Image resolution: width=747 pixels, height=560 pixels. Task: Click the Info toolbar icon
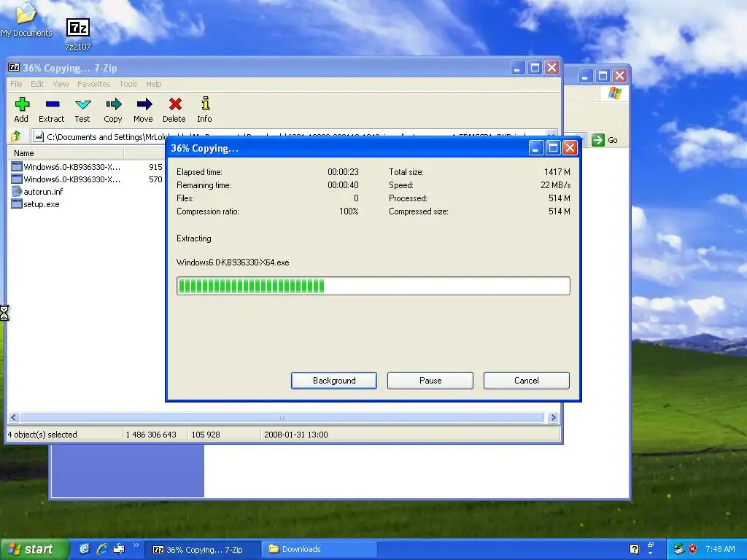click(x=205, y=104)
